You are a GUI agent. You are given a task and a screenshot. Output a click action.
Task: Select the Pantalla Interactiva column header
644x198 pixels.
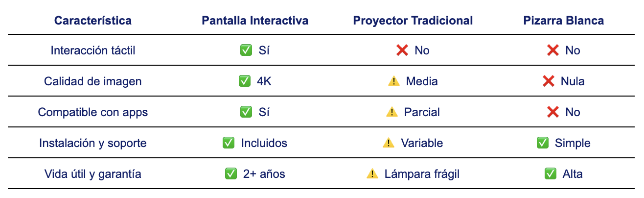click(255, 21)
